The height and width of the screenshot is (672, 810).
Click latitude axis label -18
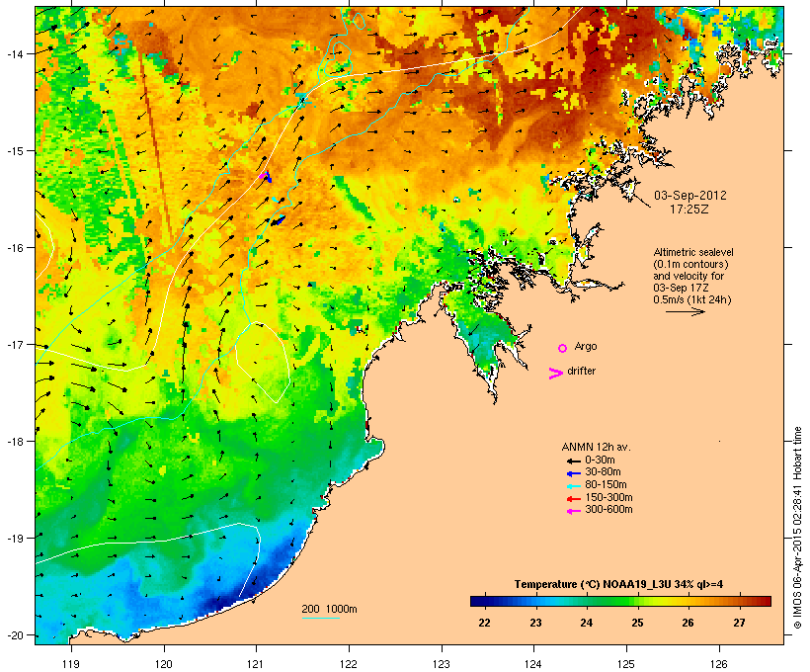(14, 442)
